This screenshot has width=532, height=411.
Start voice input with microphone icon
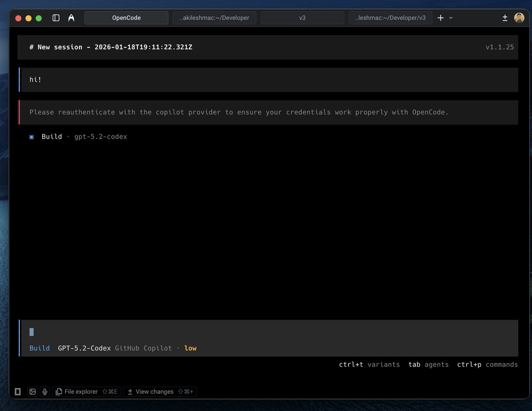coord(44,392)
